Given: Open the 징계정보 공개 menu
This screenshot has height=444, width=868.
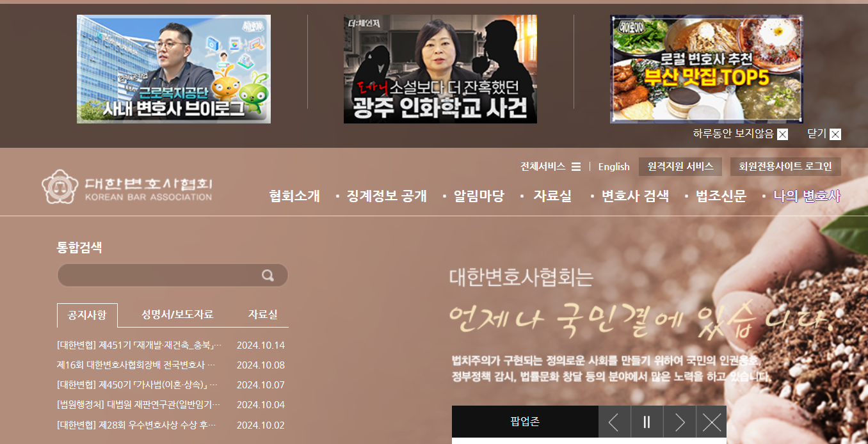Looking at the screenshot, I should pyautogui.click(x=387, y=196).
